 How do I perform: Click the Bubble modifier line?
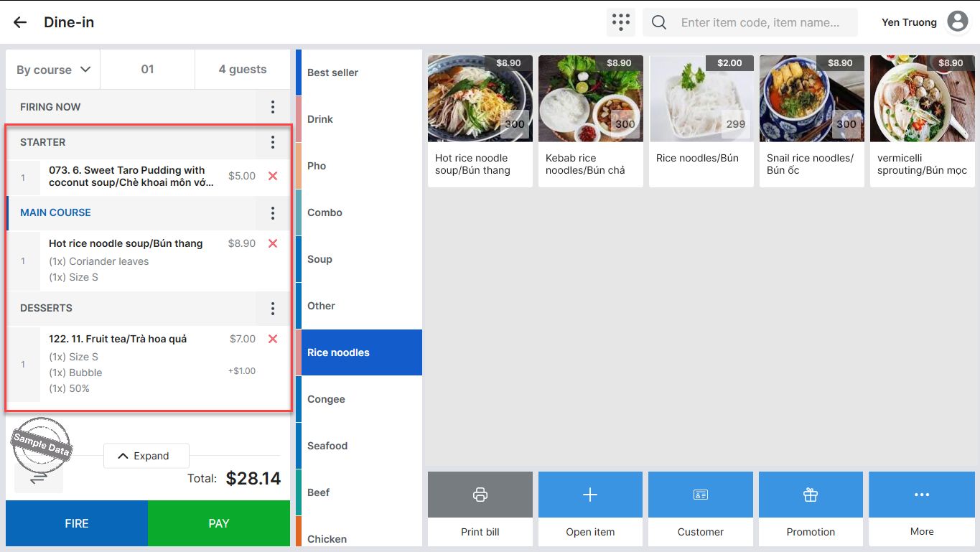tap(75, 373)
